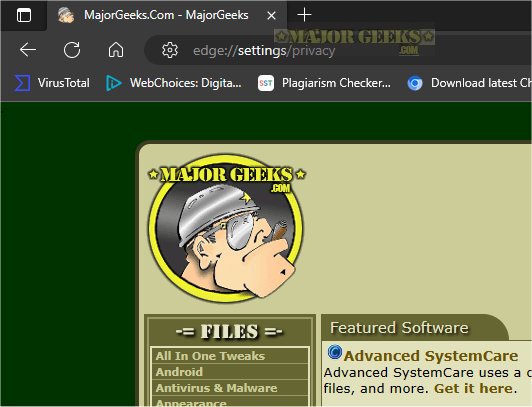532x407 pixels.
Task: Select the MajorGeeks.Com browser tab
Action: coord(166,15)
